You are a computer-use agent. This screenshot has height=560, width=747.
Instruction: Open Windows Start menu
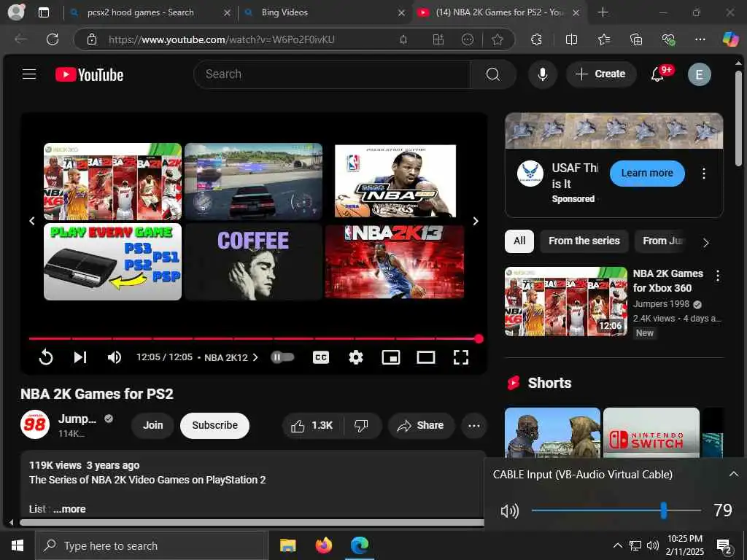point(18,545)
